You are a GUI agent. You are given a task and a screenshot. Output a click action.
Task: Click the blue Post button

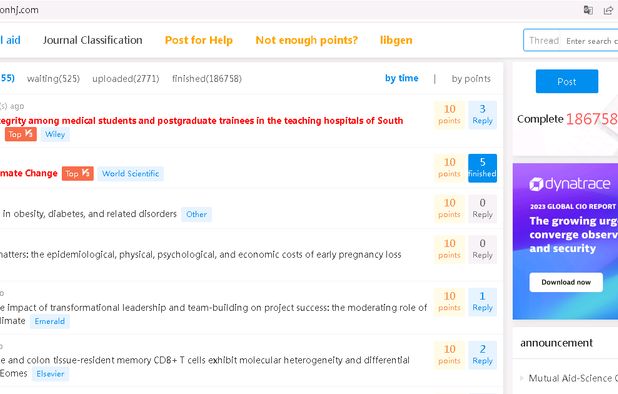coord(567,81)
